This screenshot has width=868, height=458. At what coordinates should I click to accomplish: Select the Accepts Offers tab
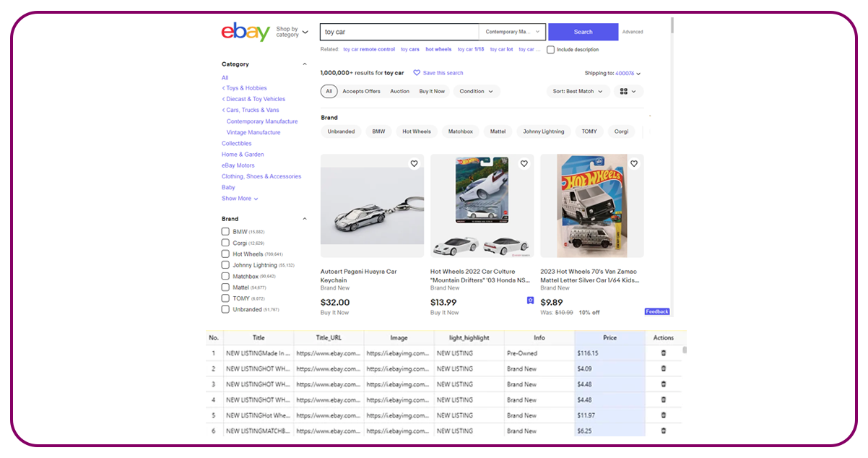pyautogui.click(x=361, y=91)
